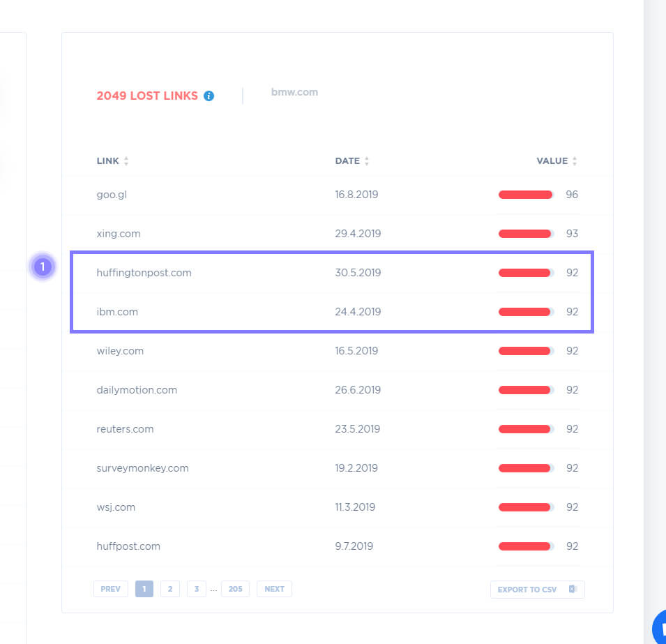Click the value 96 for goo.gl
The width and height of the screenshot is (666, 644).
(x=572, y=195)
